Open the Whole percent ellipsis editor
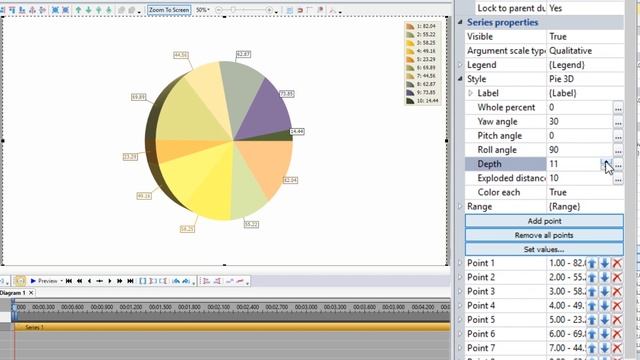Screen dimensions: 640x360 click(618, 108)
